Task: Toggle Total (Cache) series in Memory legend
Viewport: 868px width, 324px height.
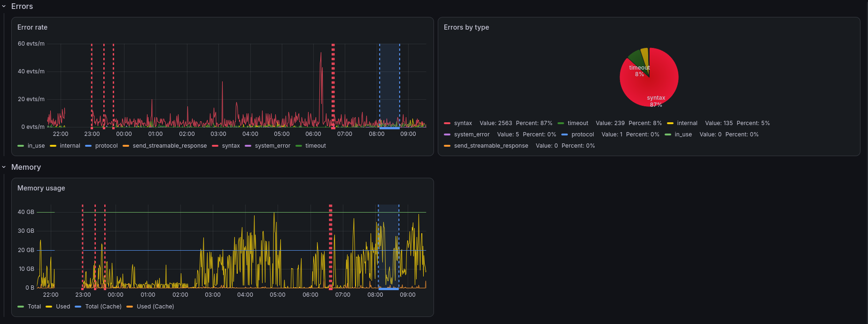Action: tap(103, 307)
